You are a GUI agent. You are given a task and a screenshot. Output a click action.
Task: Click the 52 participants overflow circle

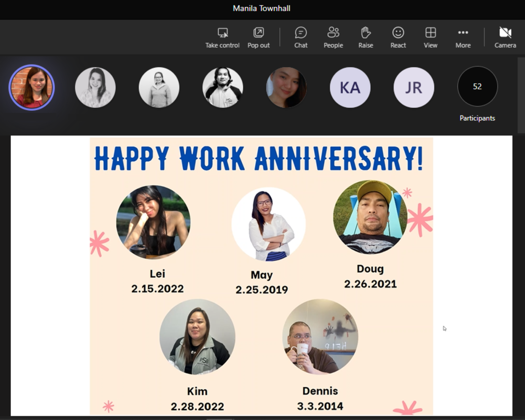[x=477, y=86]
